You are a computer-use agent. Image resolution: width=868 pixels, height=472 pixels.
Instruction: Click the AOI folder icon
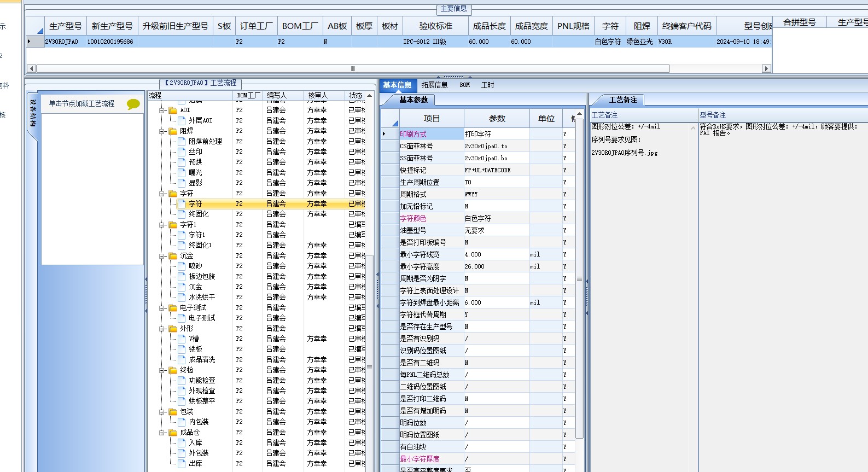point(173,110)
